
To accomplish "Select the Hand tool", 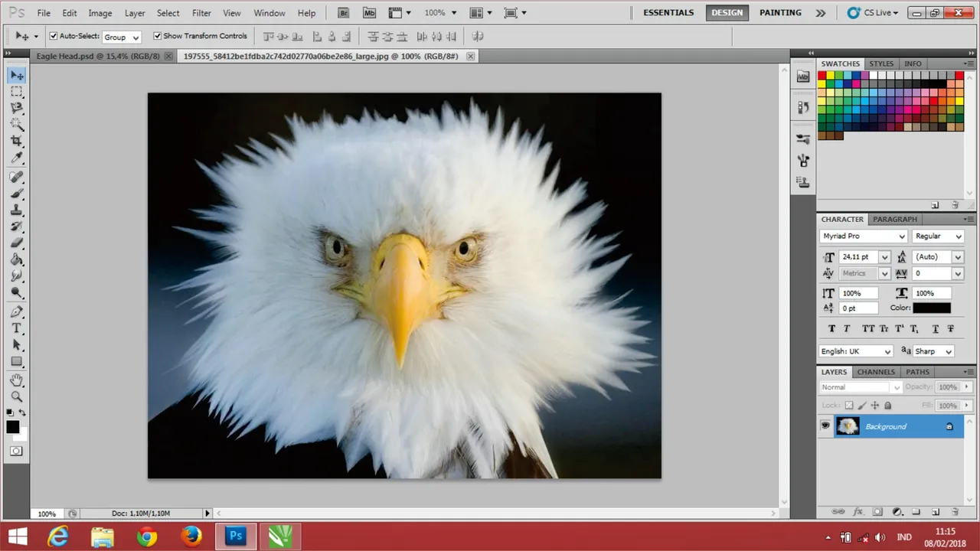I will [x=17, y=380].
